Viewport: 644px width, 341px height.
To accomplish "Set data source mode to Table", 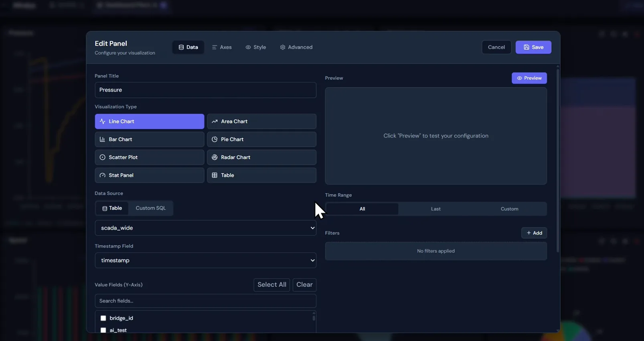I will click(112, 208).
